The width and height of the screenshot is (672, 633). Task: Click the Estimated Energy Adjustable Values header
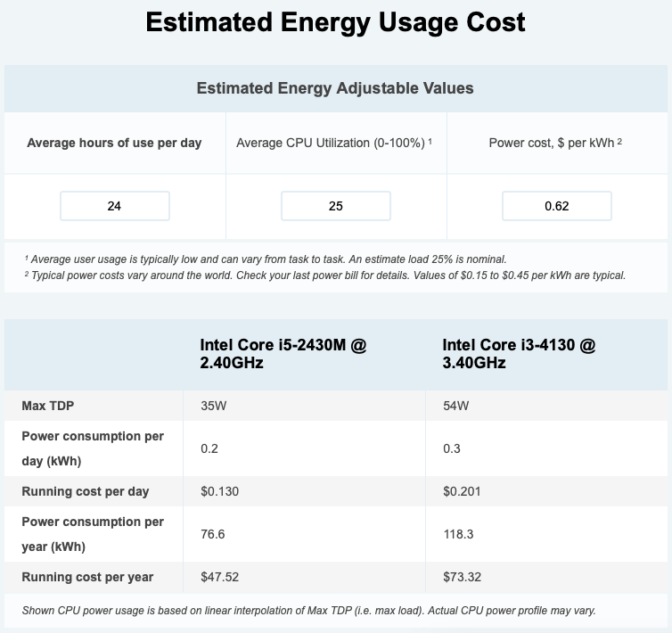pos(335,88)
